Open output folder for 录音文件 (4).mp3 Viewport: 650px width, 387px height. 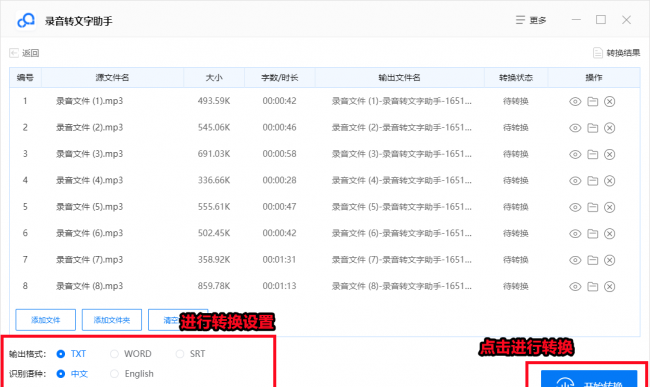coord(592,181)
